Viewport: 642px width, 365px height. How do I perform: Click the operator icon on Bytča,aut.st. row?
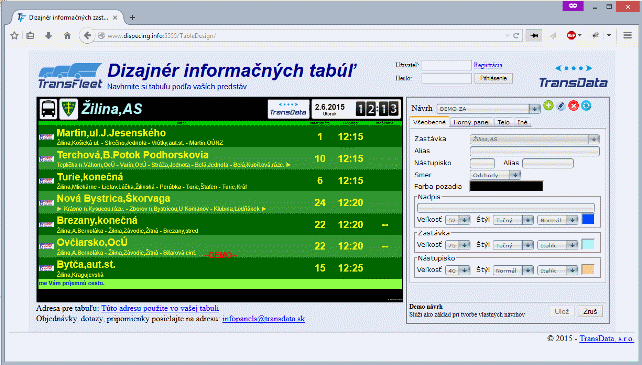[46, 268]
